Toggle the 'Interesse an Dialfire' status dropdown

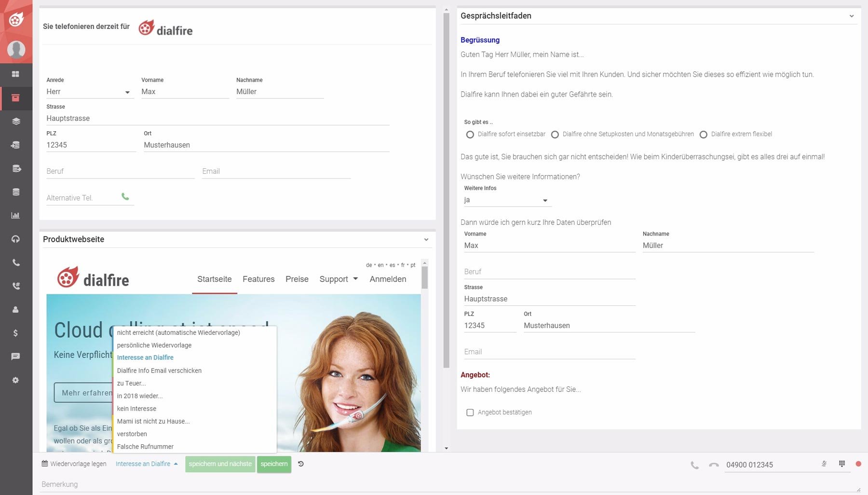[x=147, y=464]
